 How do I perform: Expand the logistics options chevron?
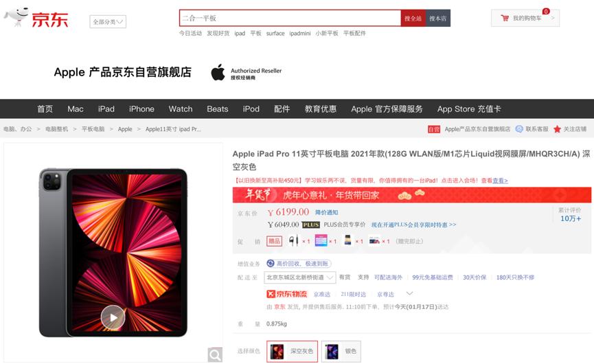pos(409,293)
